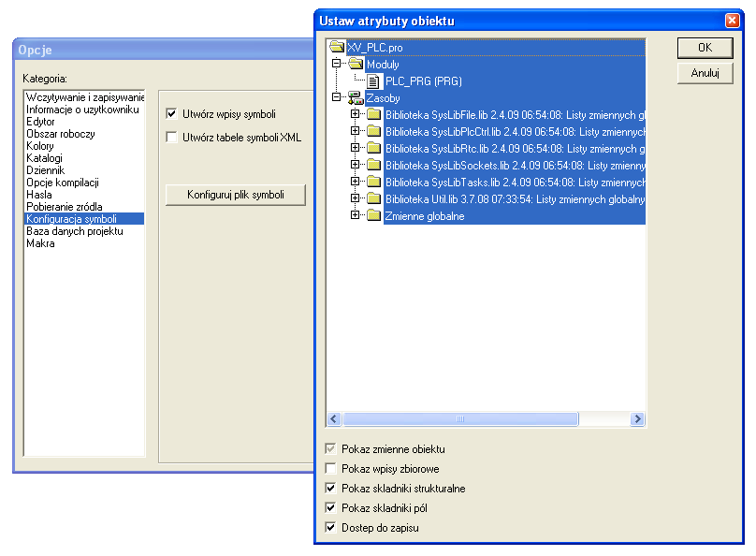The height and width of the screenshot is (556, 756).
Task: Click the SysLibTasks.lib folder icon
Action: click(x=373, y=182)
